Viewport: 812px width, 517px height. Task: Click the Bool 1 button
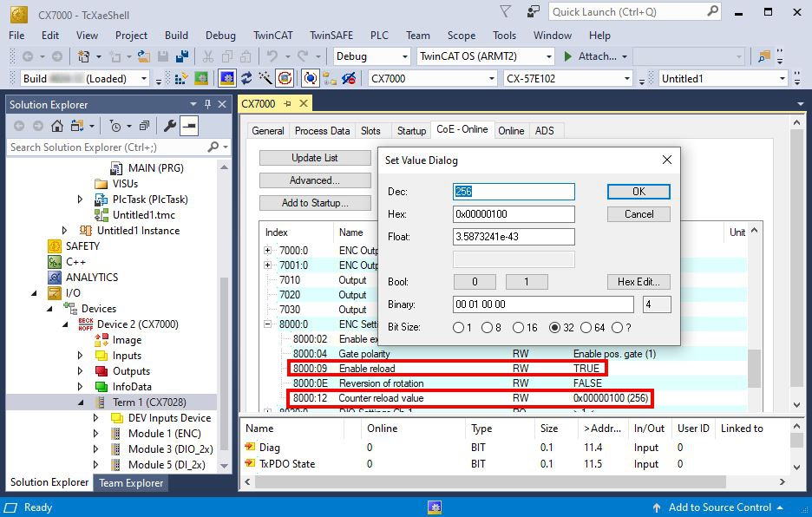coord(526,282)
